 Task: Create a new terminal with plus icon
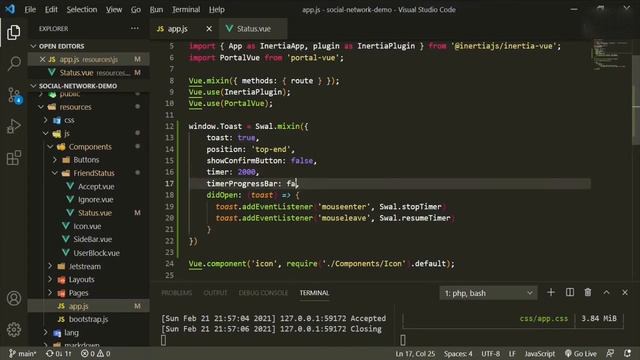click(551, 292)
